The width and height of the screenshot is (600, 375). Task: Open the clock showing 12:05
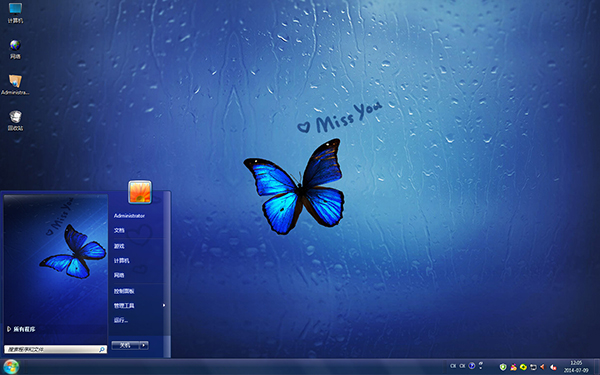tap(576, 367)
